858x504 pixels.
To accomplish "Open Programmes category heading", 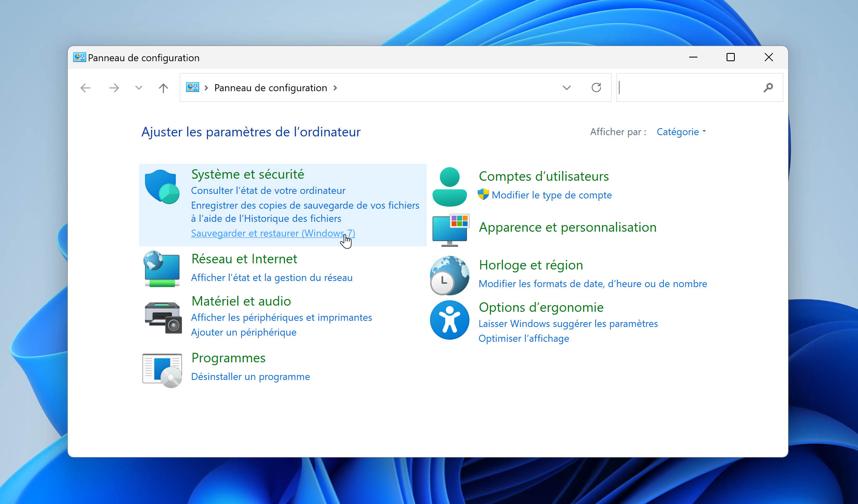I will pyautogui.click(x=228, y=358).
